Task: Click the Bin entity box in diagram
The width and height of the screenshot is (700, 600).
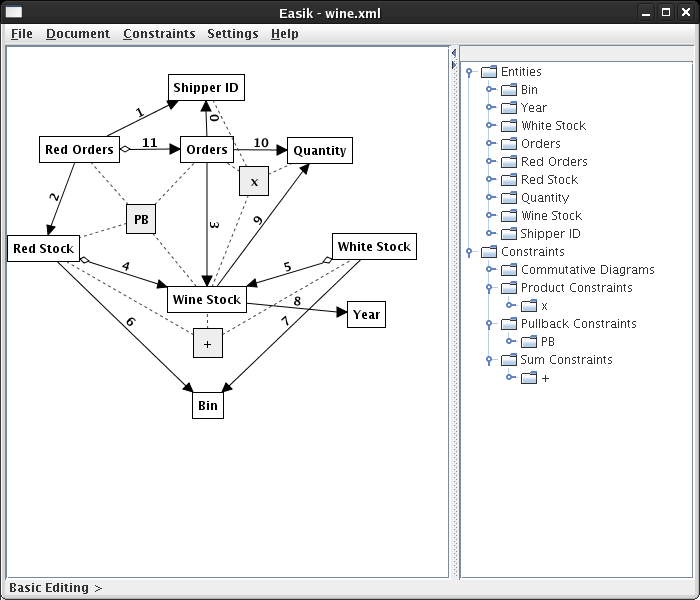Action: [207, 405]
